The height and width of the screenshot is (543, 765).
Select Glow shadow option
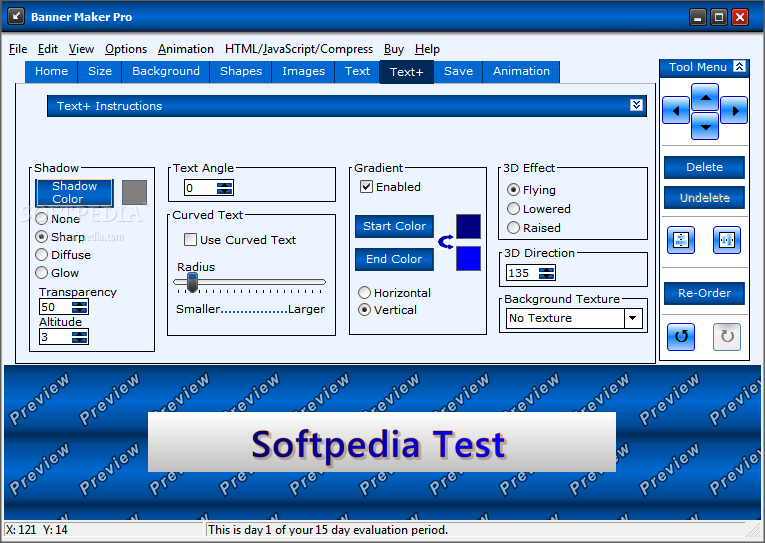pos(41,273)
